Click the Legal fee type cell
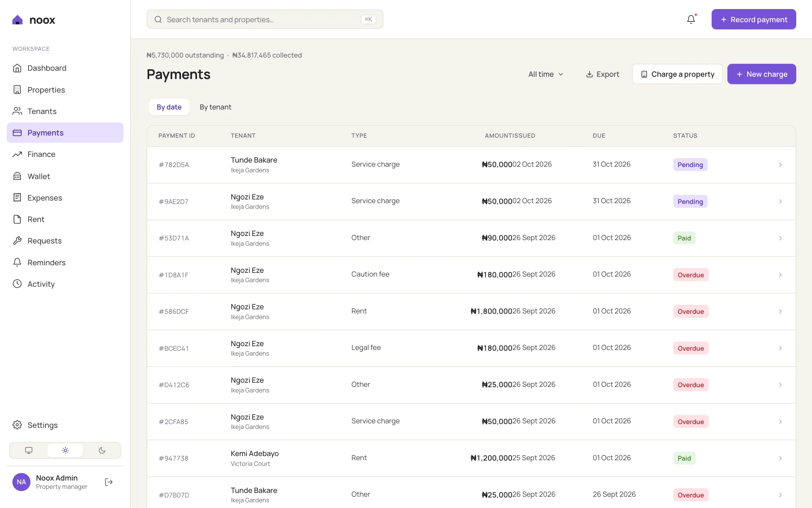812x508 pixels. click(x=366, y=348)
